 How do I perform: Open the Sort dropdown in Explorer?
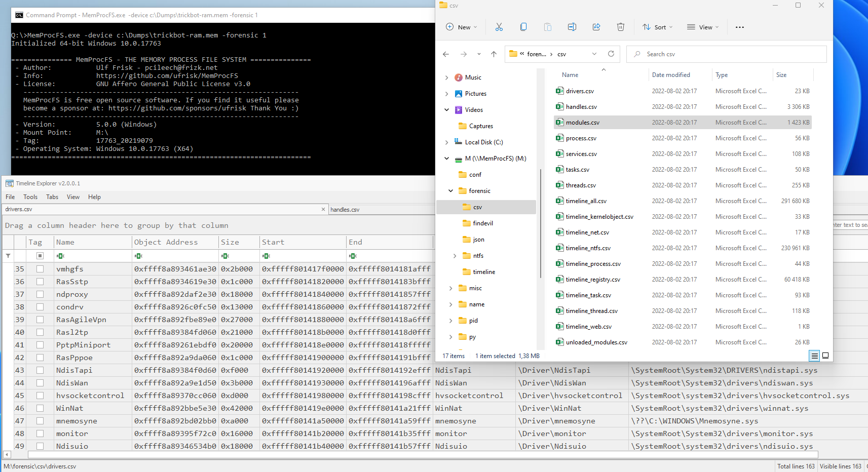[x=658, y=27]
